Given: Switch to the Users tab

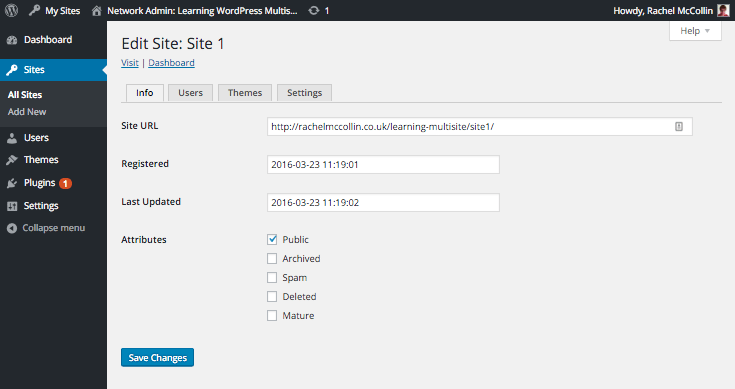Looking at the screenshot, I should 190,93.
